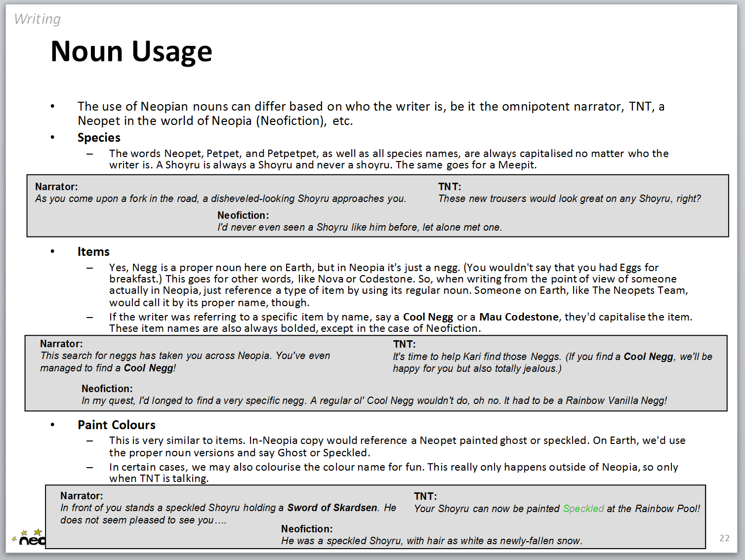The width and height of the screenshot is (745, 560).
Task: Click the Neopets logo in the slide corner
Action: pyautogui.click(x=29, y=538)
